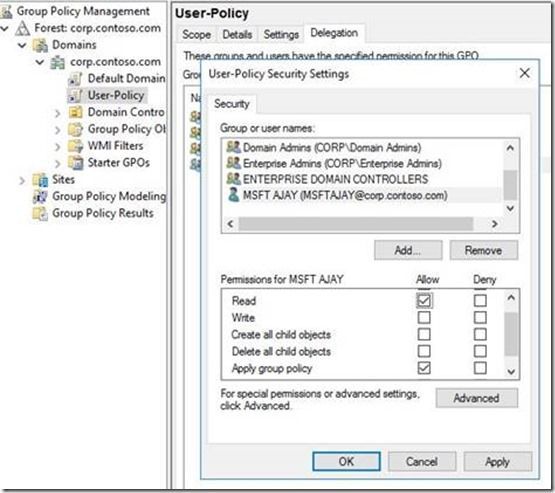Toggle the Allow checkbox for Read
The height and width of the screenshot is (493, 555).
coord(424,301)
